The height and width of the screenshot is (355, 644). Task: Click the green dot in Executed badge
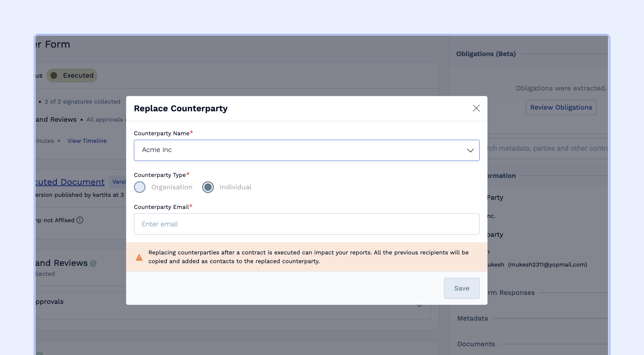54,75
